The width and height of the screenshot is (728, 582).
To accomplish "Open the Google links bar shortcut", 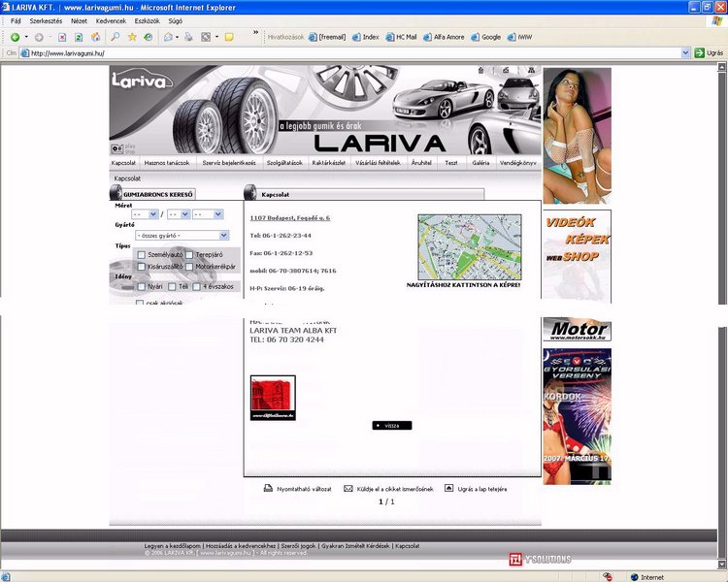I will click(485, 37).
